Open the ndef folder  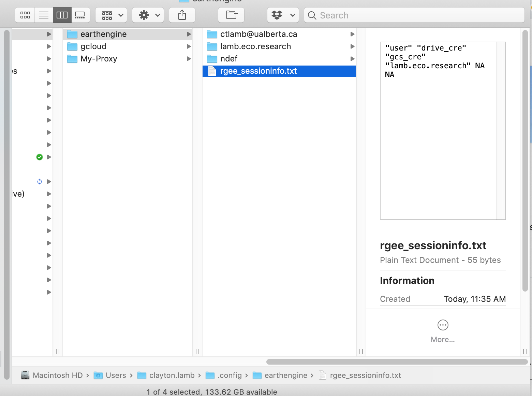tap(228, 59)
